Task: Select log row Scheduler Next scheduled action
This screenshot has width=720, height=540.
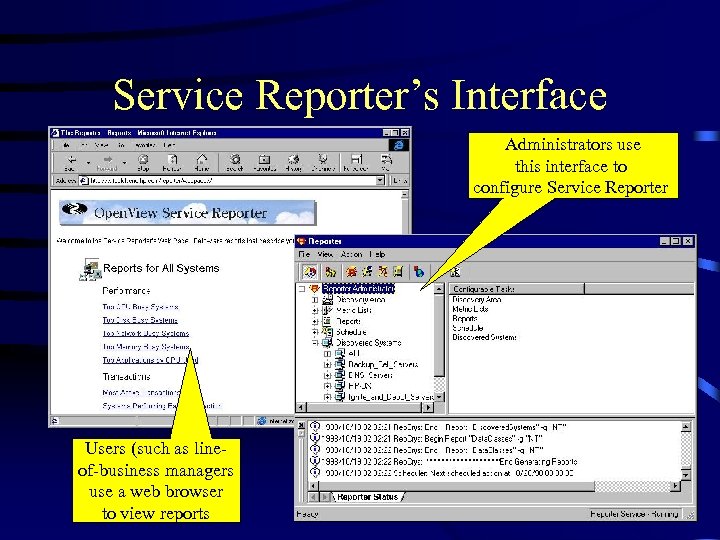Action: (x=442, y=473)
